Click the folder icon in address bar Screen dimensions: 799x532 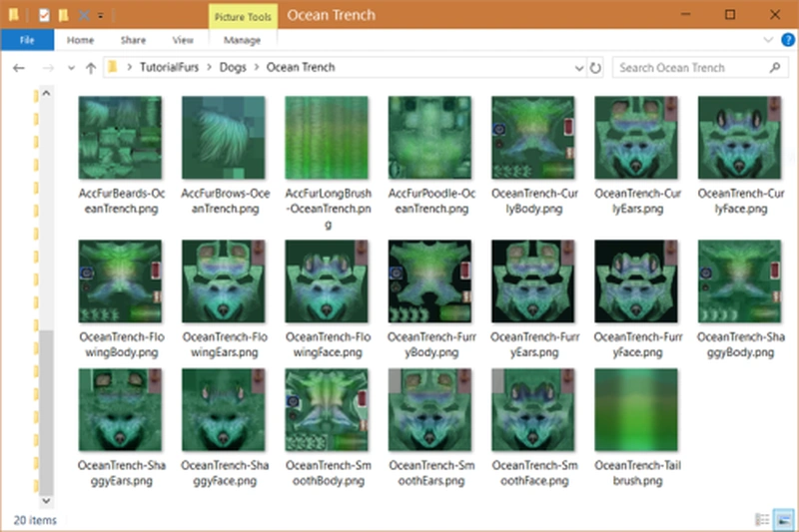113,67
